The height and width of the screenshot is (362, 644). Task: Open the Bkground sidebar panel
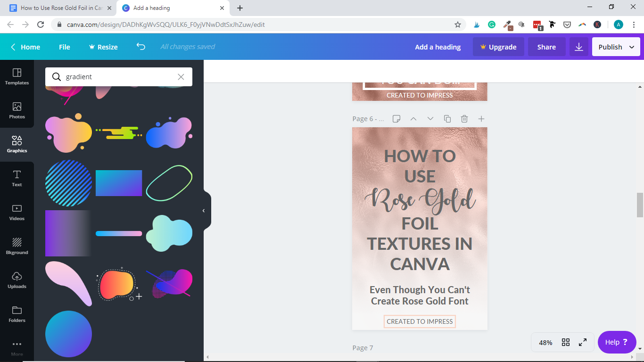17,246
